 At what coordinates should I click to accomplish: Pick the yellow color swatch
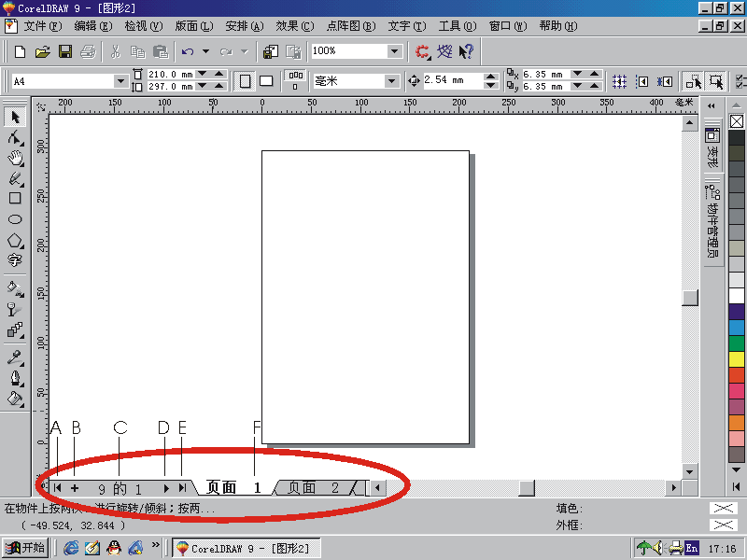pos(737,358)
